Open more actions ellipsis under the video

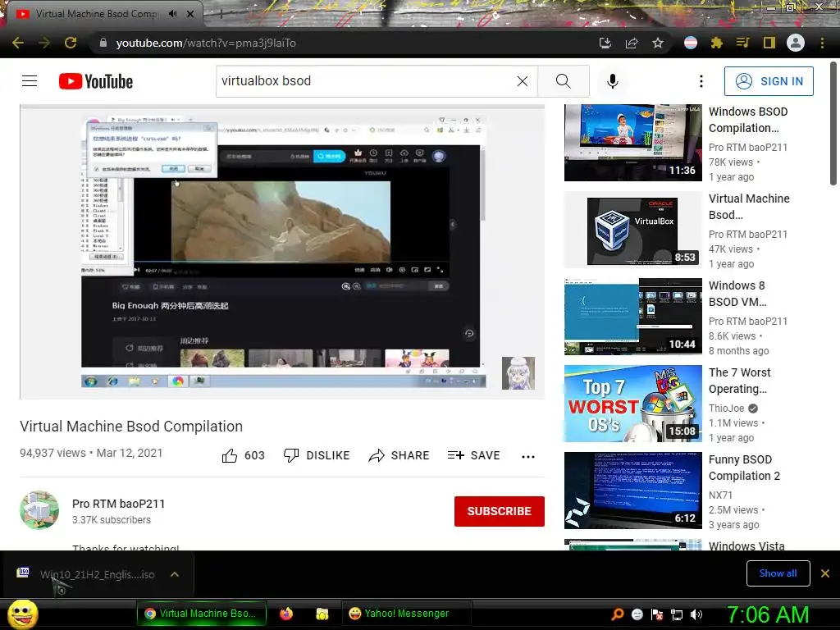(528, 456)
